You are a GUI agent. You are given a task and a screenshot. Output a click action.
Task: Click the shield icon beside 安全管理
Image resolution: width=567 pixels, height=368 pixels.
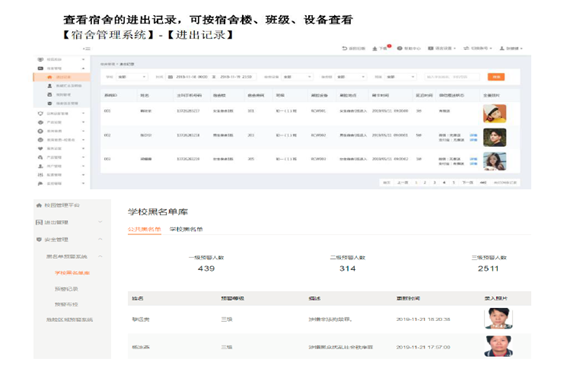39,239
